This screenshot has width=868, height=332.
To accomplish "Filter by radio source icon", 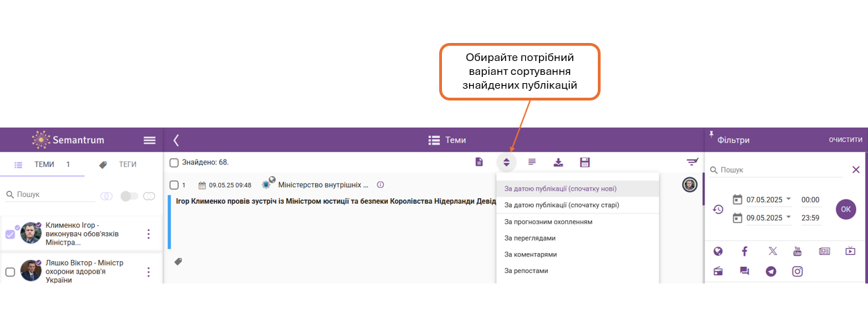I will (x=718, y=271).
